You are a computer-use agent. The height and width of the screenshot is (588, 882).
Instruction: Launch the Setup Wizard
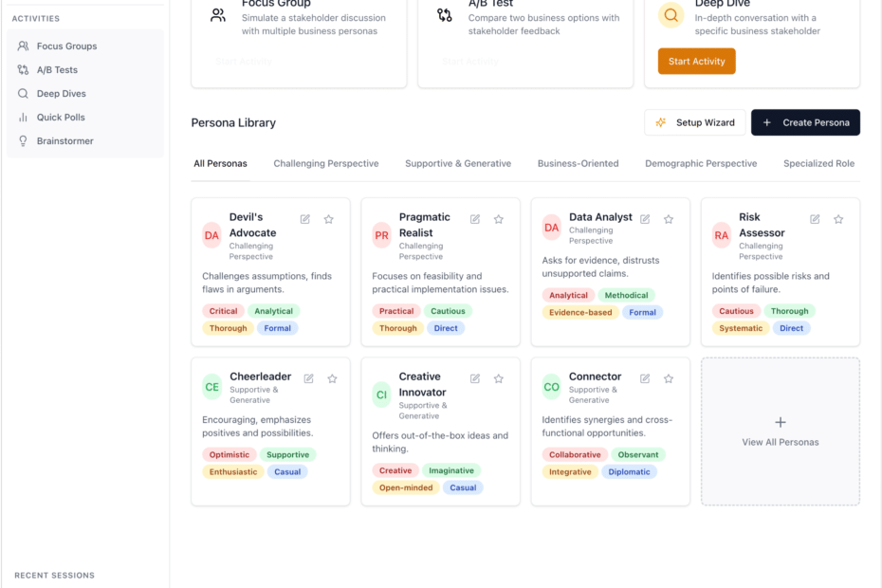694,122
